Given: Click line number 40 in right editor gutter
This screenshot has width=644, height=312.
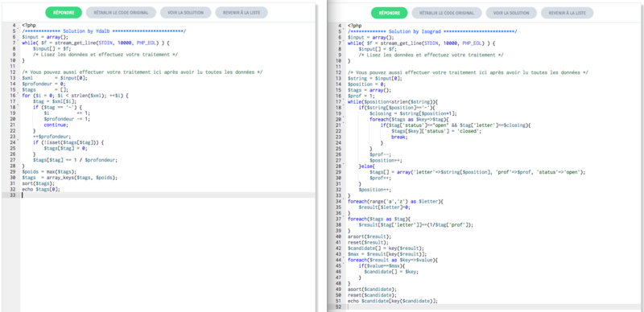Looking at the screenshot, I should click(x=338, y=237).
